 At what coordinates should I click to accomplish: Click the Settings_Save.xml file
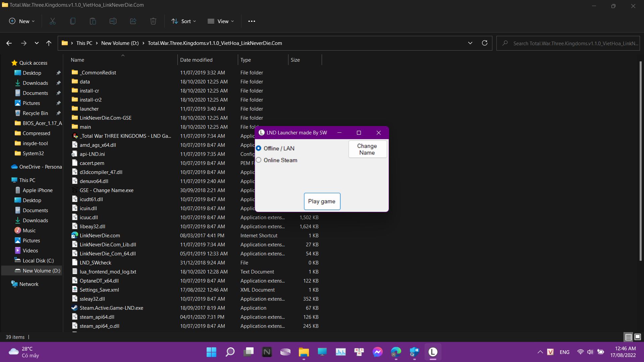point(99,290)
